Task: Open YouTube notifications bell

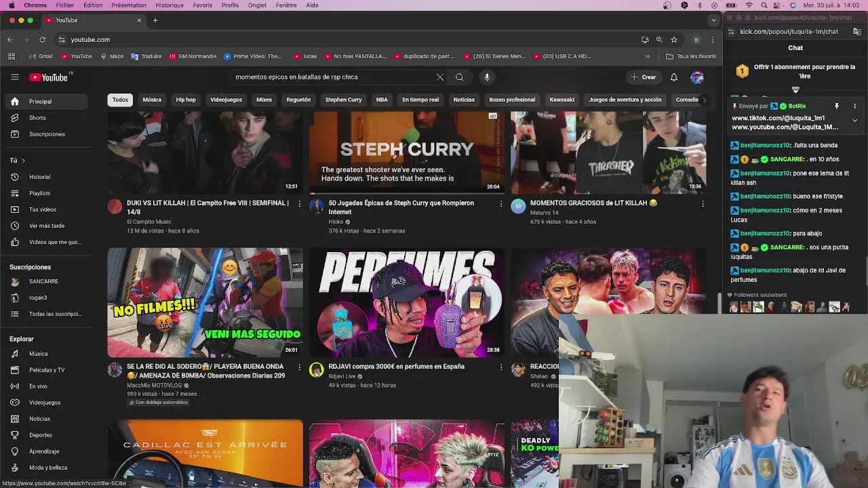Action: (x=673, y=77)
